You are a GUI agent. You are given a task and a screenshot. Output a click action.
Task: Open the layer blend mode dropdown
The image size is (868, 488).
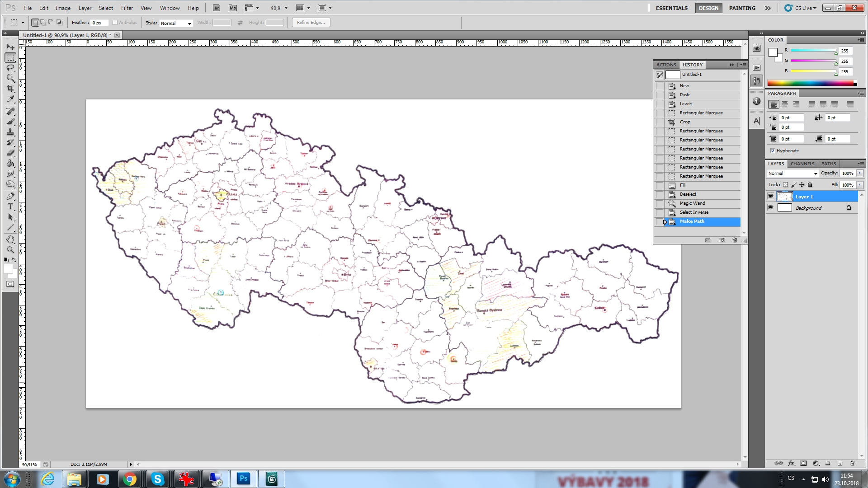[793, 174]
